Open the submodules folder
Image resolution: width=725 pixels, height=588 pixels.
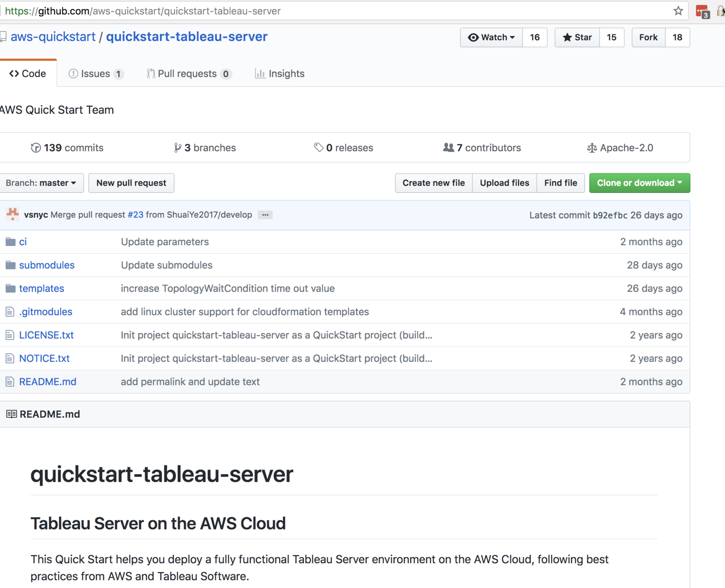(x=47, y=265)
